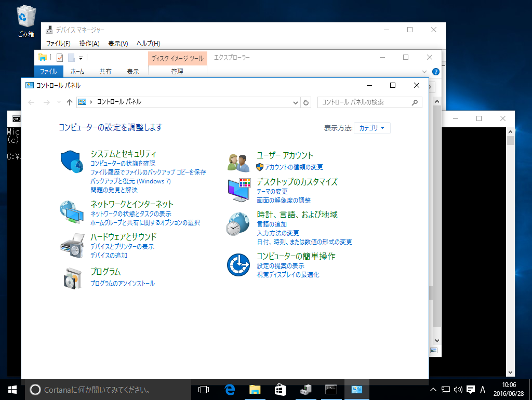Select the ファイル tab in Explorer
Screen dimensions: 532x400
pyautogui.click(x=48, y=72)
